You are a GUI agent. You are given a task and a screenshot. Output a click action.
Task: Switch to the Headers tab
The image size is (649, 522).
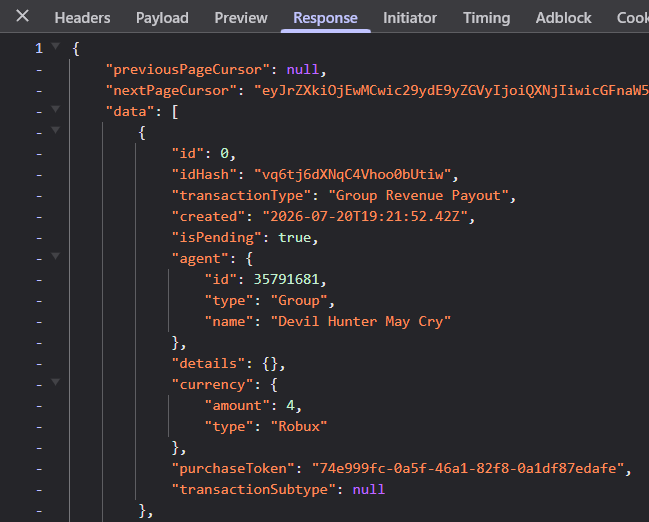82,18
